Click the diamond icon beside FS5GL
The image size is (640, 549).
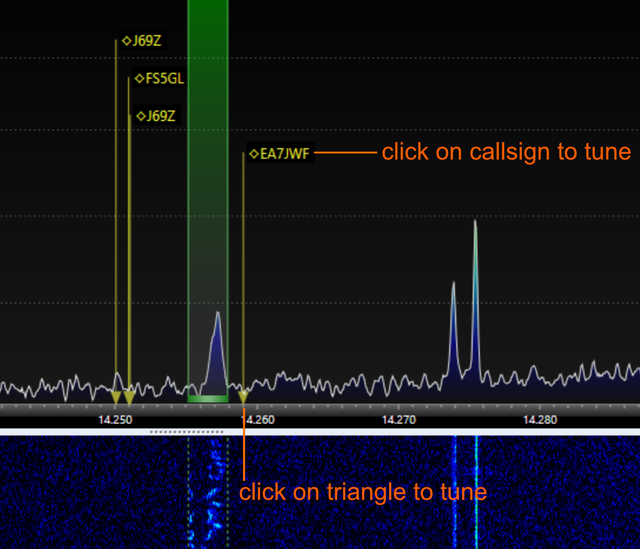[139, 77]
